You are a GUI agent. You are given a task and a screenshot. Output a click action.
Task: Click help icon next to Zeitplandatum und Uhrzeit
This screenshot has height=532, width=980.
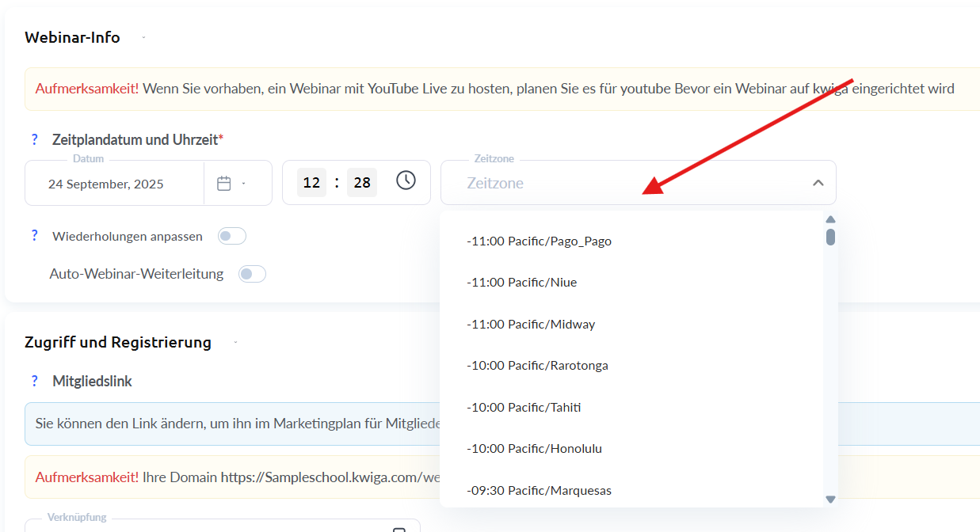point(34,140)
